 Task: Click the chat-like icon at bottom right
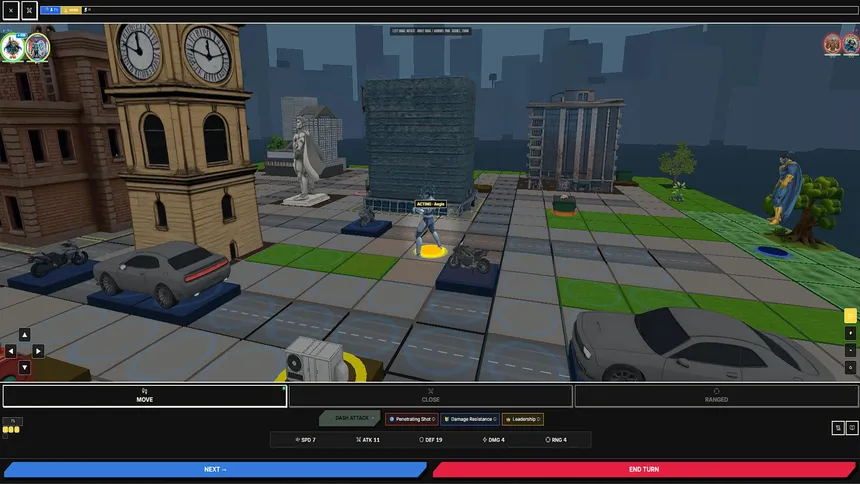tap(852, 427)
